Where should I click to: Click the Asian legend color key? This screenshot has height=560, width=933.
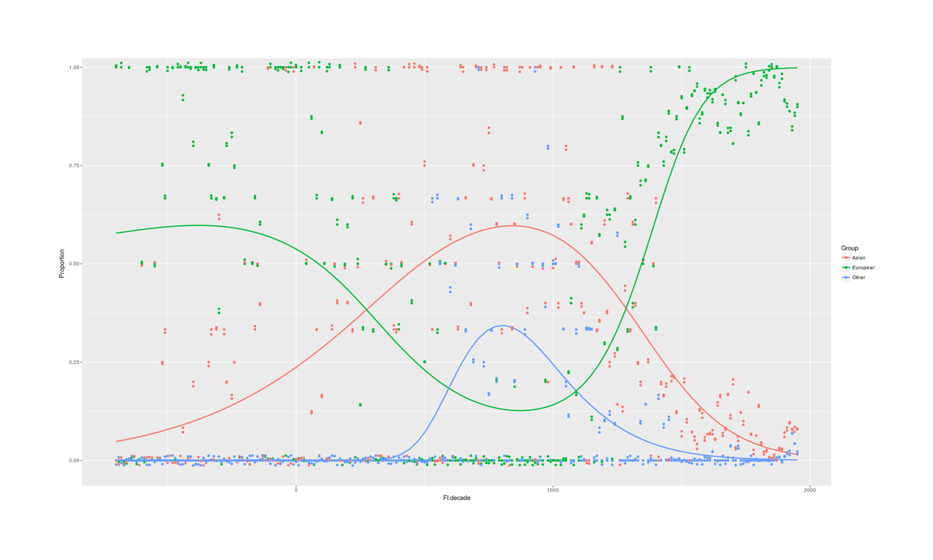point(846,258)
